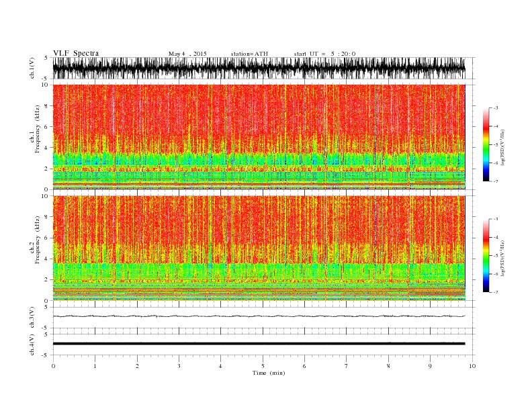Click the time axis tick label '0'
The width and height of the screenshot is (532, 411).
pos(53,366)
